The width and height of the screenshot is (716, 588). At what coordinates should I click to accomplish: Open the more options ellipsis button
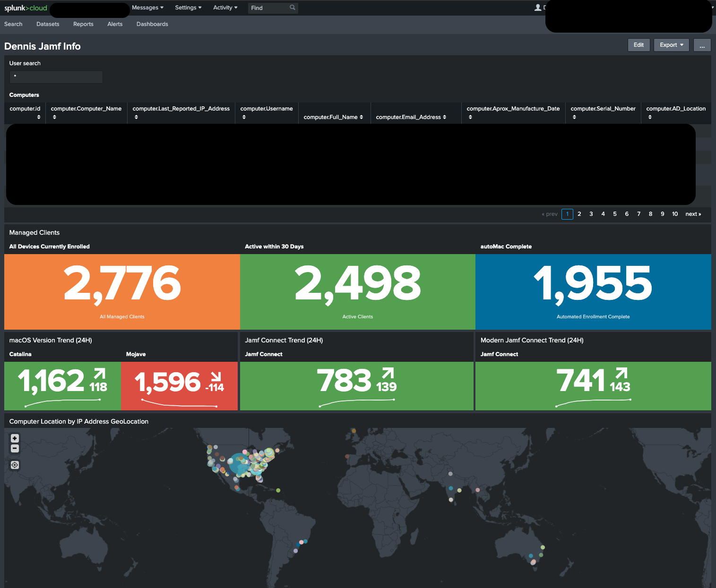[702, 45]
